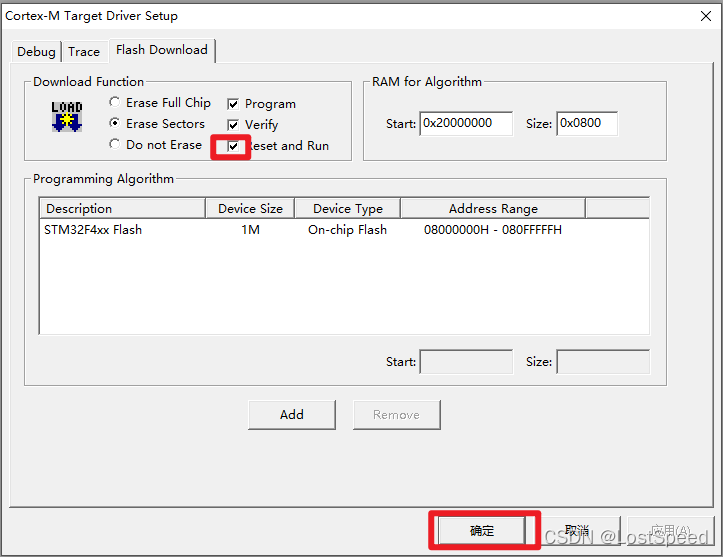Click the Programming Algorithm Start field
Viewport: 723px width, 557px height.
click(x=466, y=362)
